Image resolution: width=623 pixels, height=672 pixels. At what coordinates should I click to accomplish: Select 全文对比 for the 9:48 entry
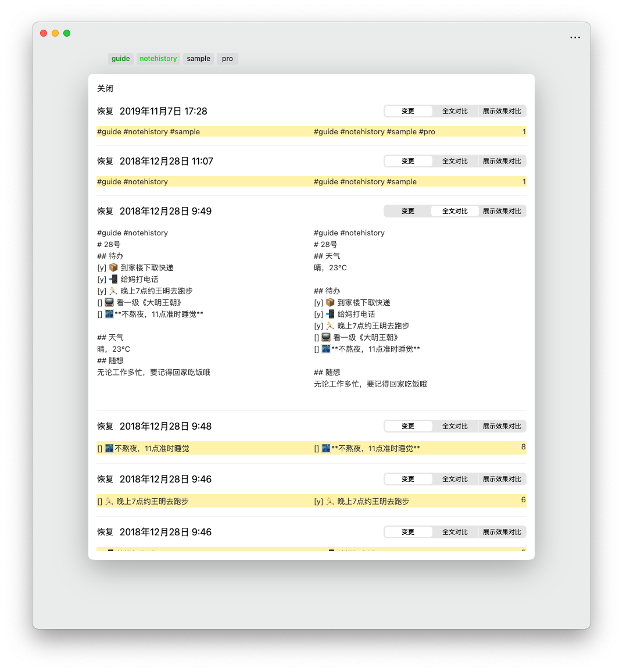454,426
